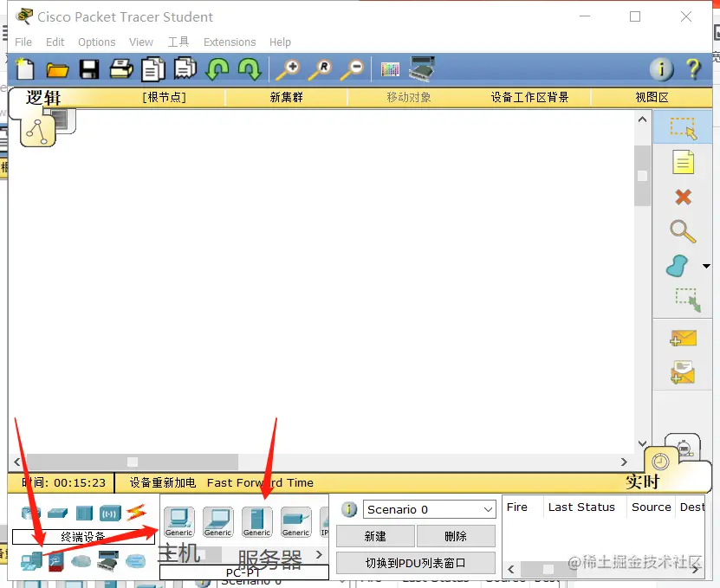
Task: Select the WAN Emulation cloud icon
Action: pyautogui.click(x=81, y=561)
